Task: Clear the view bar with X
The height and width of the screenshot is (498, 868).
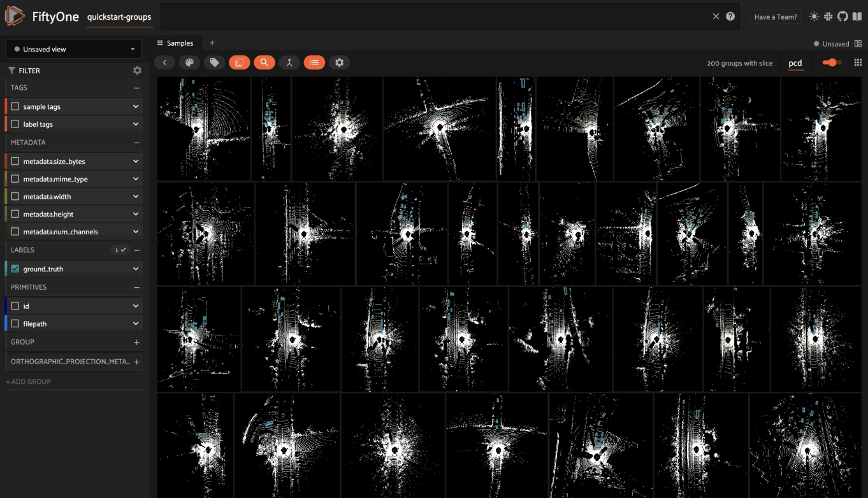Action: (x=716, y=17)
